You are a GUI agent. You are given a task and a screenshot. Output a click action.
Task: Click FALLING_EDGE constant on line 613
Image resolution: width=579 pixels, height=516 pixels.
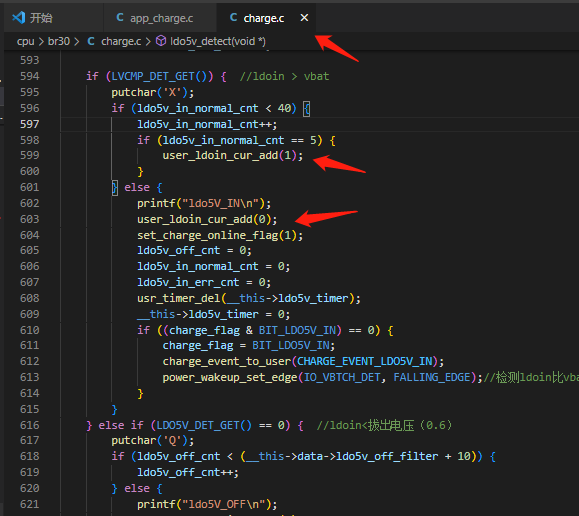pos(432,377)
